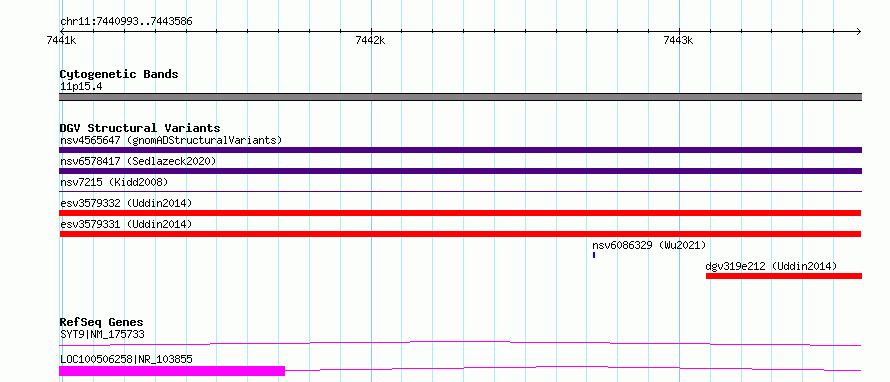Viewport: 890px width, 382px height.
Task: Select the red esv3579331 variant bar
Action: (460, 234)
